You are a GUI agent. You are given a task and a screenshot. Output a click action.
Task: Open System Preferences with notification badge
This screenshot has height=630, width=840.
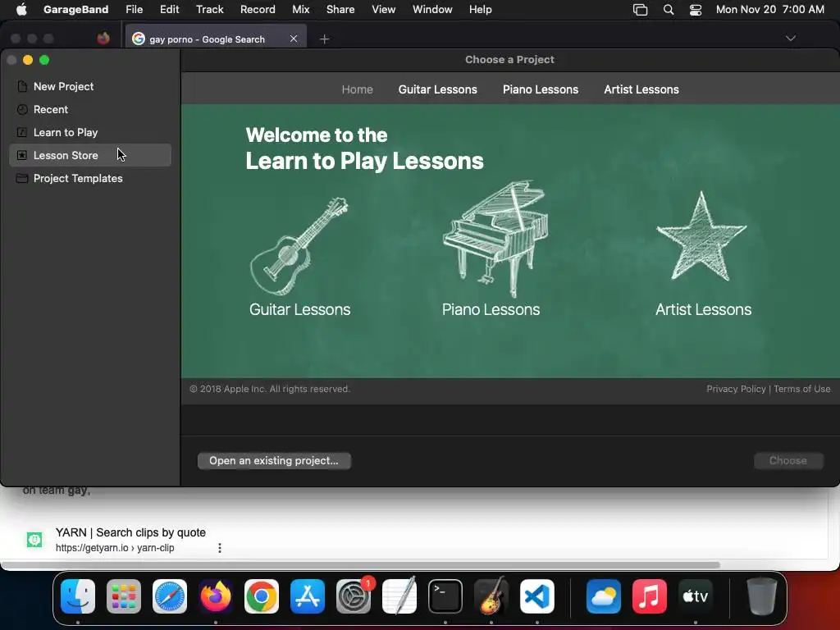(354, 596)
